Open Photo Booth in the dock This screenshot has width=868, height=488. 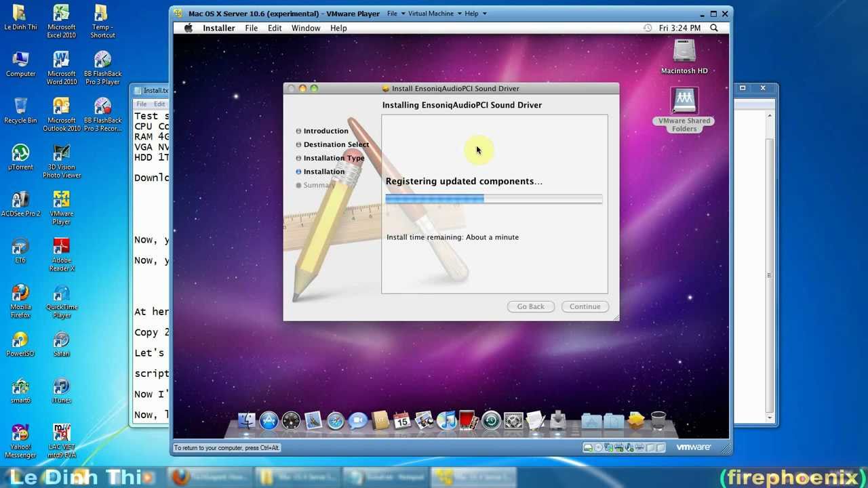[x=468, y=421]
